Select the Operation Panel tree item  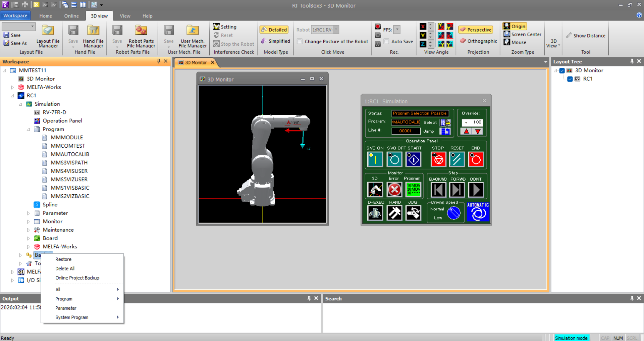[x=62, y=121]
